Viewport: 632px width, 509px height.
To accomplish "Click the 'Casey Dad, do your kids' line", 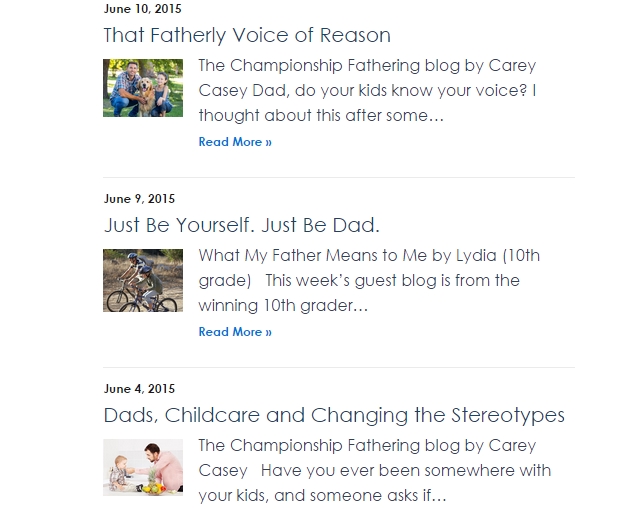I will coord(367,91).
